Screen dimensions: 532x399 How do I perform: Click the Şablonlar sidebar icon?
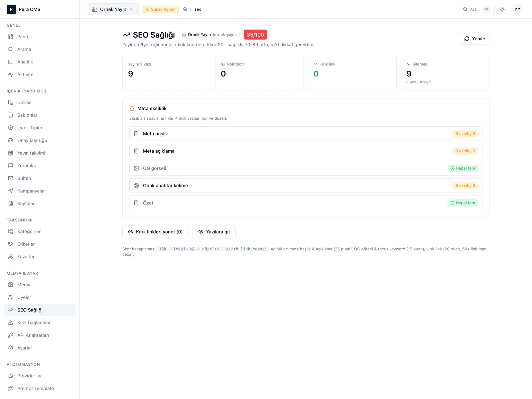(11, 115)
